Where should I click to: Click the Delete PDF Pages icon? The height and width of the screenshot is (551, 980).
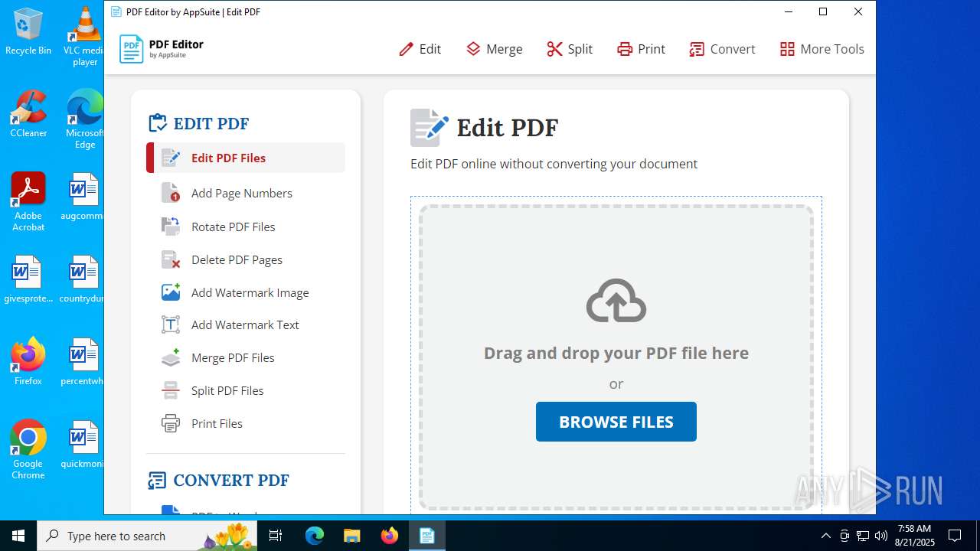click(x=171, y=259)
